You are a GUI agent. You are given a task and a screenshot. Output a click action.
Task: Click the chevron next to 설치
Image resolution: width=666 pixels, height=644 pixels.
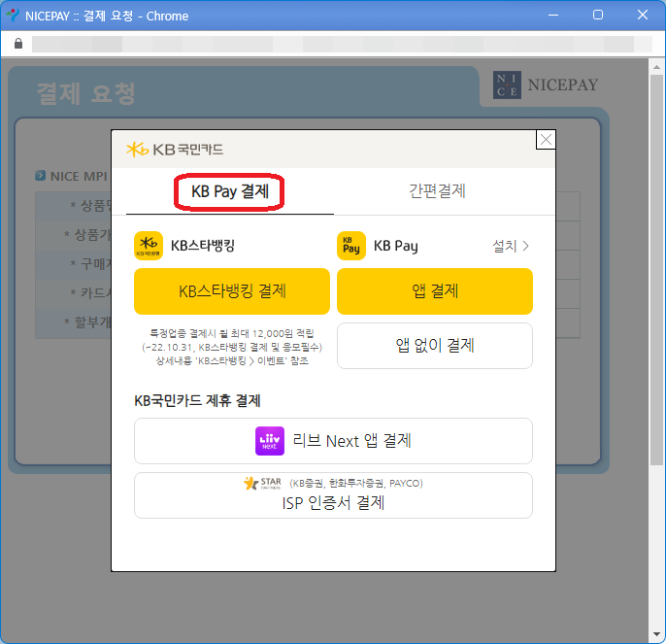click(x=525, y=246)
